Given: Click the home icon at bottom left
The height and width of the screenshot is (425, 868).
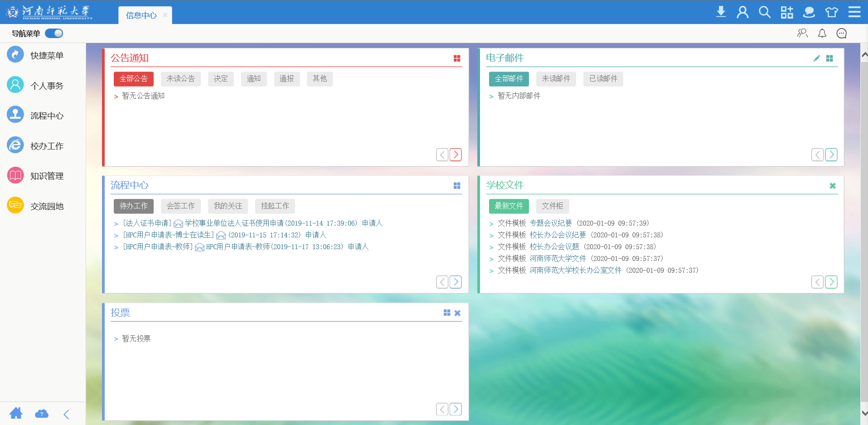Looking at the screenshot, I should (x=16, y=413).
